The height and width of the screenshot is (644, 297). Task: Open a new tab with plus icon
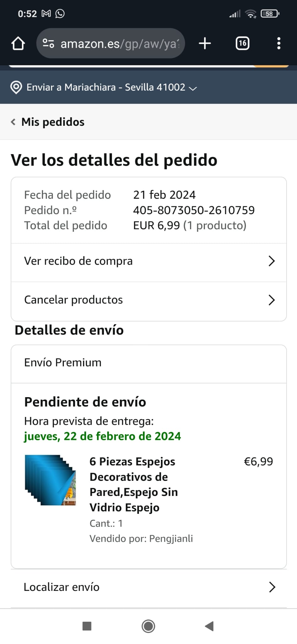[205, 43]
